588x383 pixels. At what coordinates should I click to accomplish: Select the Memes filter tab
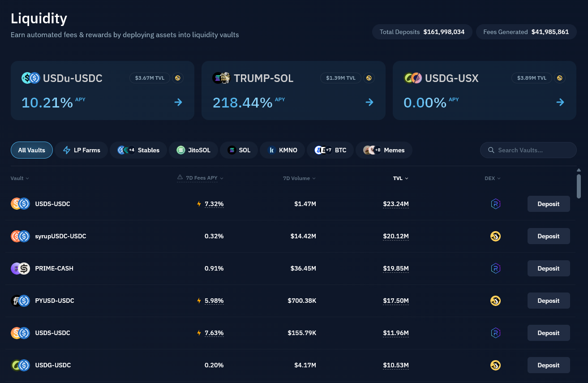(384, 150)
